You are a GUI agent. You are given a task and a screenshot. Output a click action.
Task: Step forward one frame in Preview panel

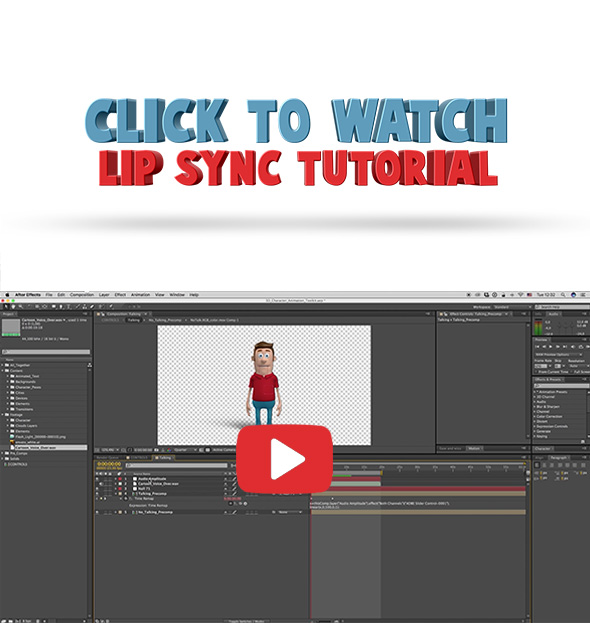[x=558, y=347]
